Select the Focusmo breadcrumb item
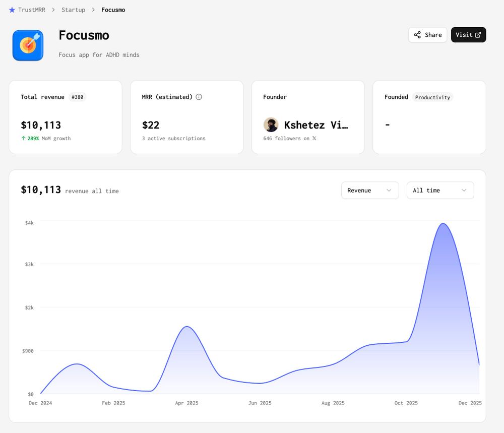The width and height of the screenshot is (504, 433). tap(113, 10)
